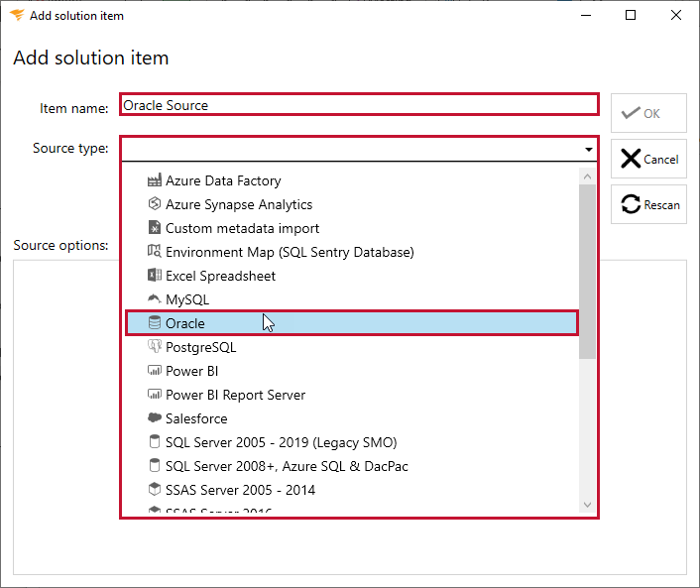
Task: Click the MySQL dolphin icon
Action: point(154,298)
